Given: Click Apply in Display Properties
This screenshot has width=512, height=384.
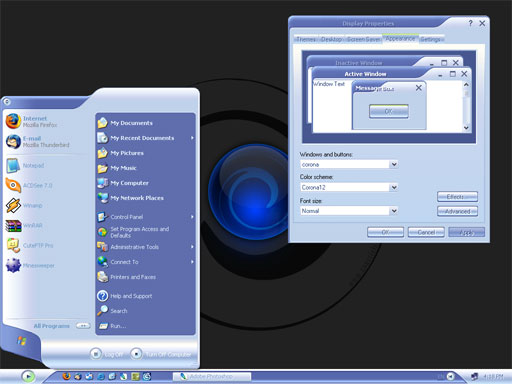Looking at the screenshot, I should [x=467, y=232].
